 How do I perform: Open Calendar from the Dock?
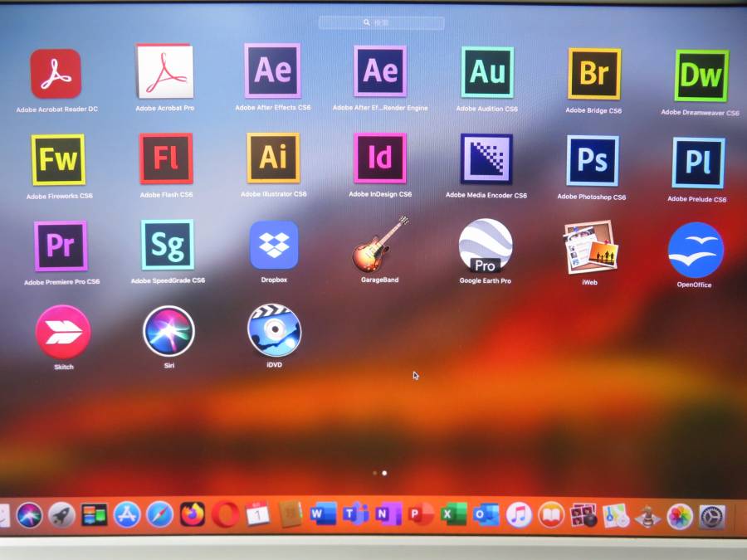258,514
